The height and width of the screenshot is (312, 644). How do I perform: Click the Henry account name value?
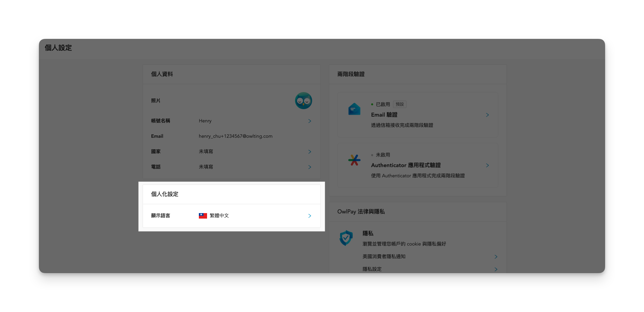tap(205, 121)
